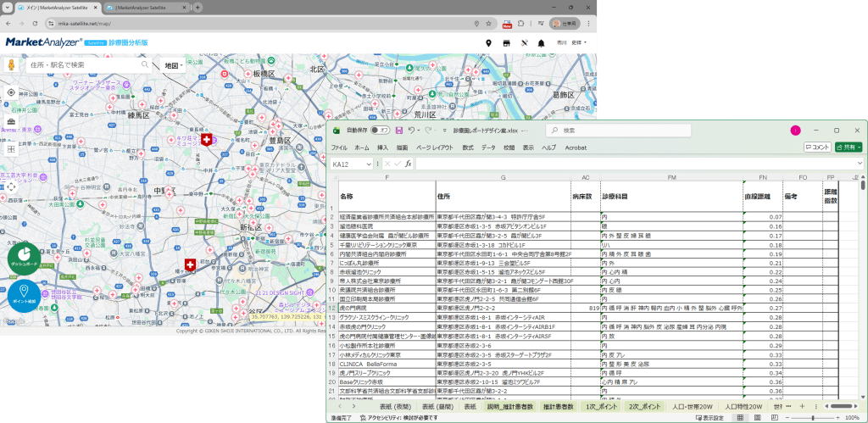Click column header 診療科目 cell
Screen dimensions: 868x423
pos(672,197)
